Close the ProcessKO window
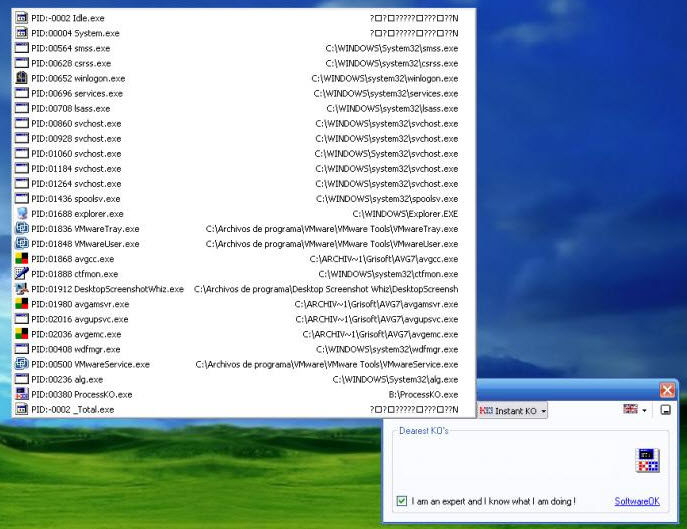 coord(667,389)
